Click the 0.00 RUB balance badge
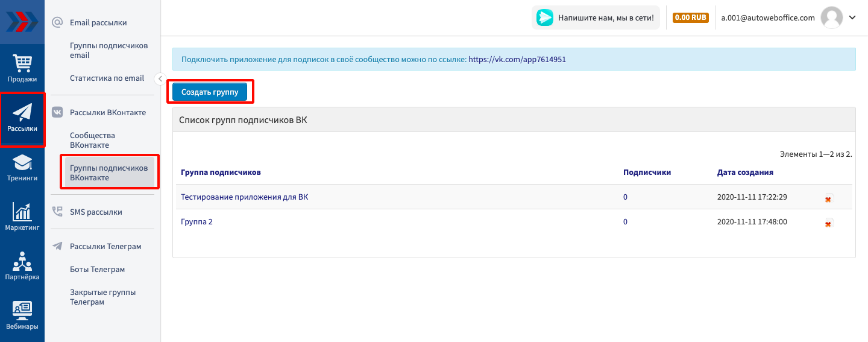The width and height of the screenshot is (868, 342). point(690,18)
